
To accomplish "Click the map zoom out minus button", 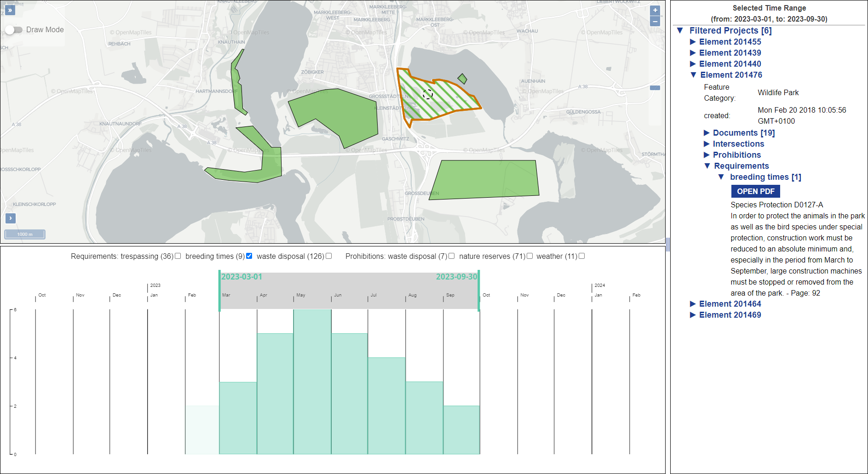I will click(x=655, y=21).
